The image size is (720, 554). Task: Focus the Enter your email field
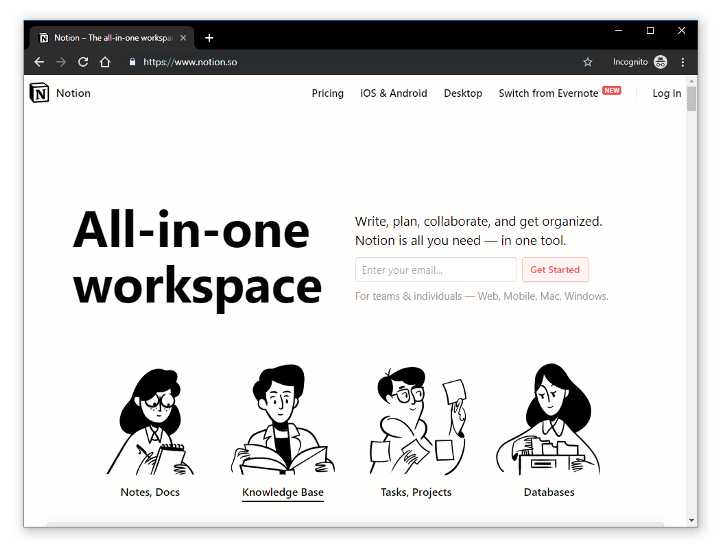coord(436,270)
